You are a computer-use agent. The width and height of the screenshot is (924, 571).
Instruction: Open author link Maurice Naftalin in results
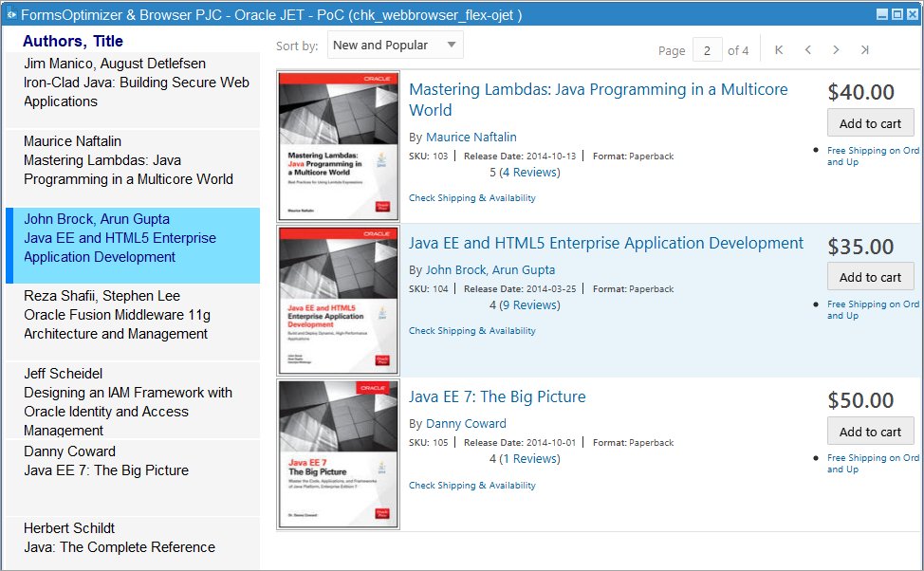[471, 137]
